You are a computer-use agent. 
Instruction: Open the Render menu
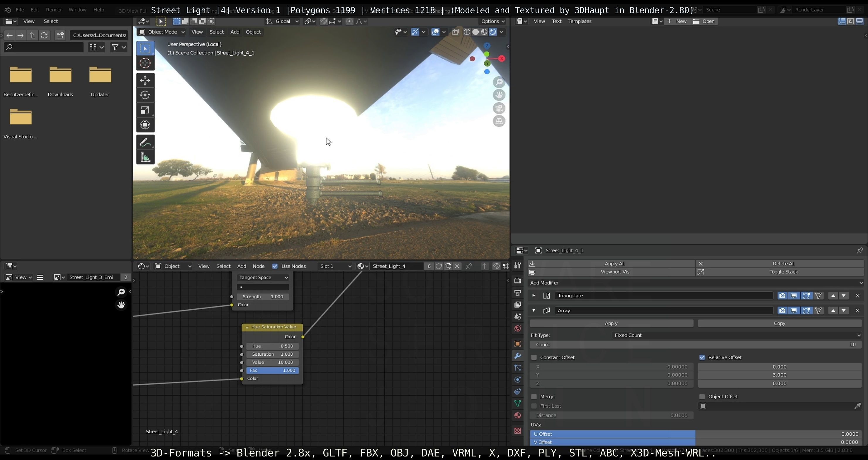[54, 10]
